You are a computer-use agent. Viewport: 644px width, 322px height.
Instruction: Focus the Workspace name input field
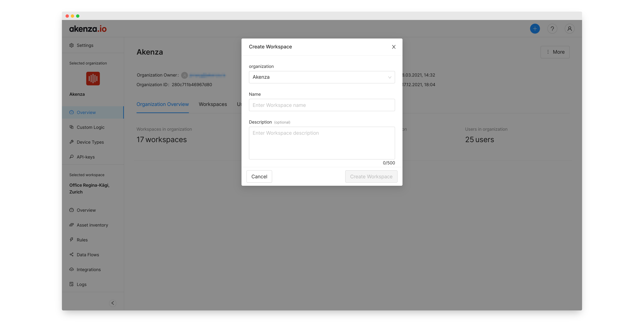(x=322, y=105)
